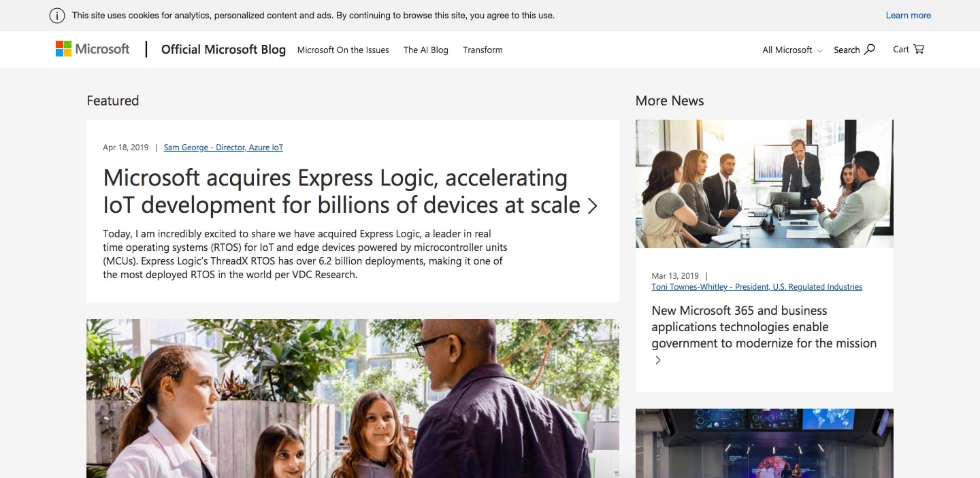
Task: Click the chevron under the Microsoft 365 article
Action: [657, 360]
